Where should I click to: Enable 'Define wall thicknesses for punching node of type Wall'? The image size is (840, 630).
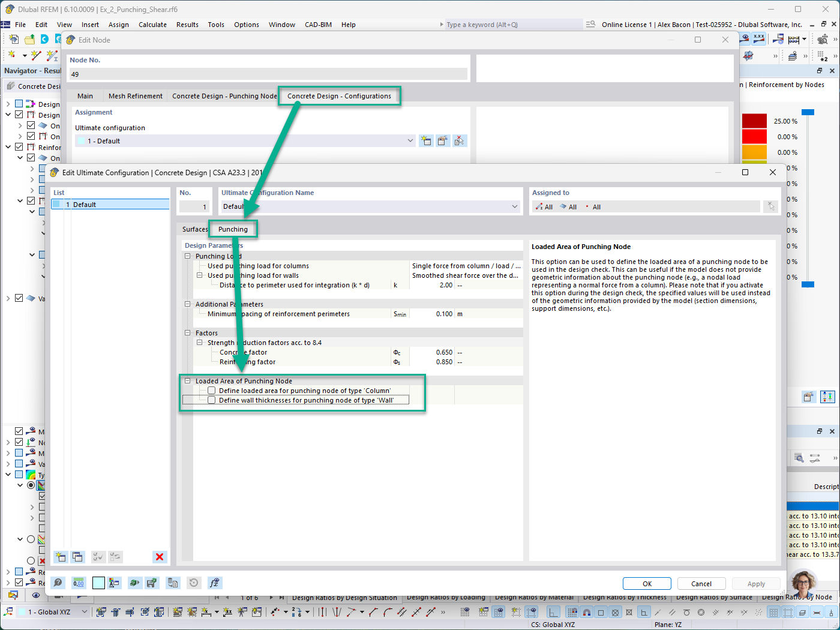211,400
